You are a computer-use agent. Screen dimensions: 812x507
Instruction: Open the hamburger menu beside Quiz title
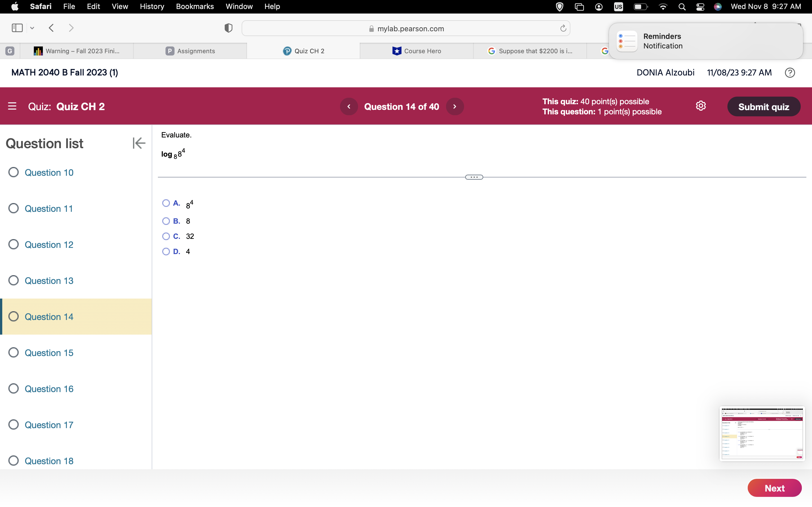point(12,106)
